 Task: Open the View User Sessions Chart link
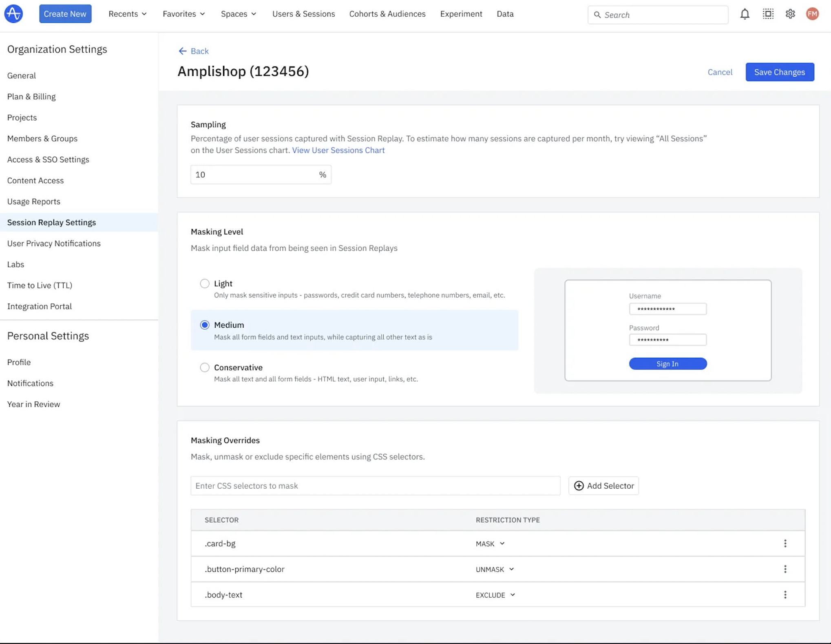click(338, 150)
